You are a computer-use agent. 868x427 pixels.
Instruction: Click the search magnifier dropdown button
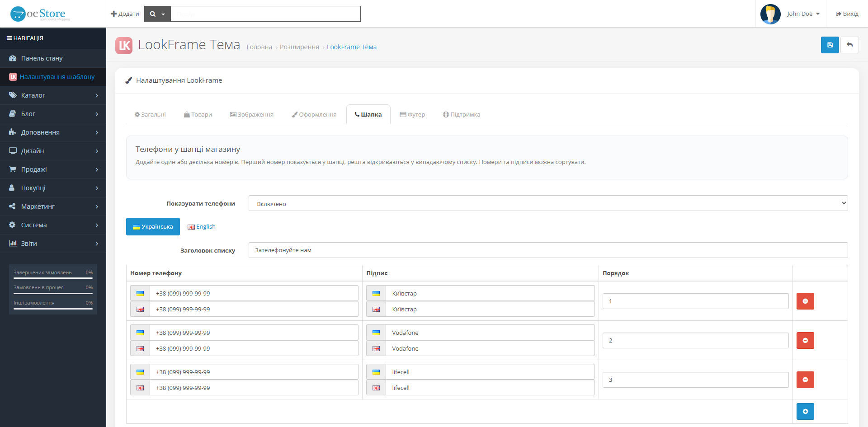(x=157, y=14)
